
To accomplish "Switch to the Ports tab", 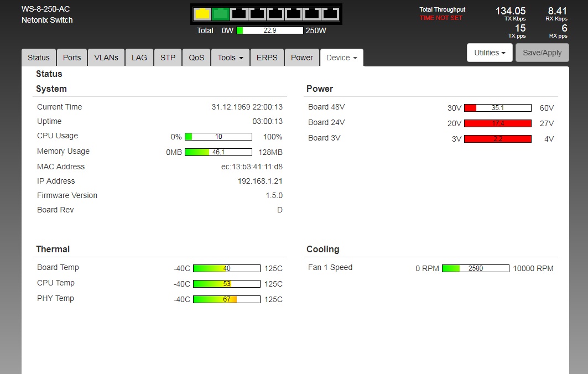I will [72, 58].
